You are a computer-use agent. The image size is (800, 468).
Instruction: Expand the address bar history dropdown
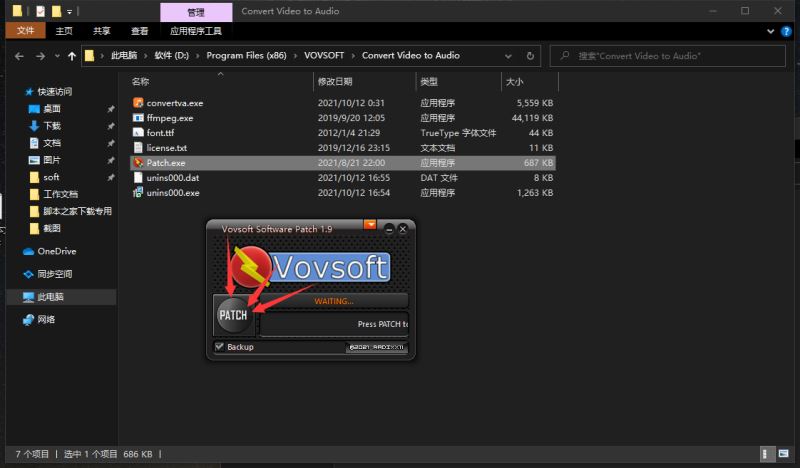click(508, 56)
